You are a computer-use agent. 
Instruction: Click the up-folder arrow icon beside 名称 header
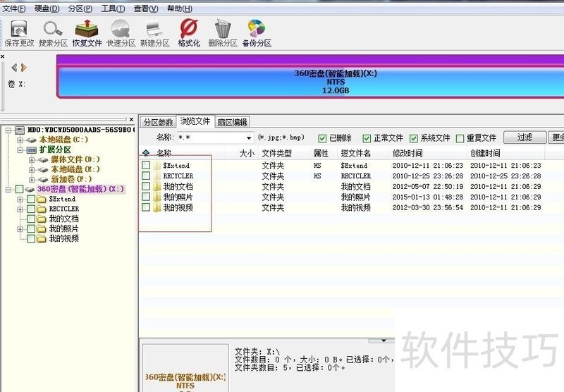[146, 153]
